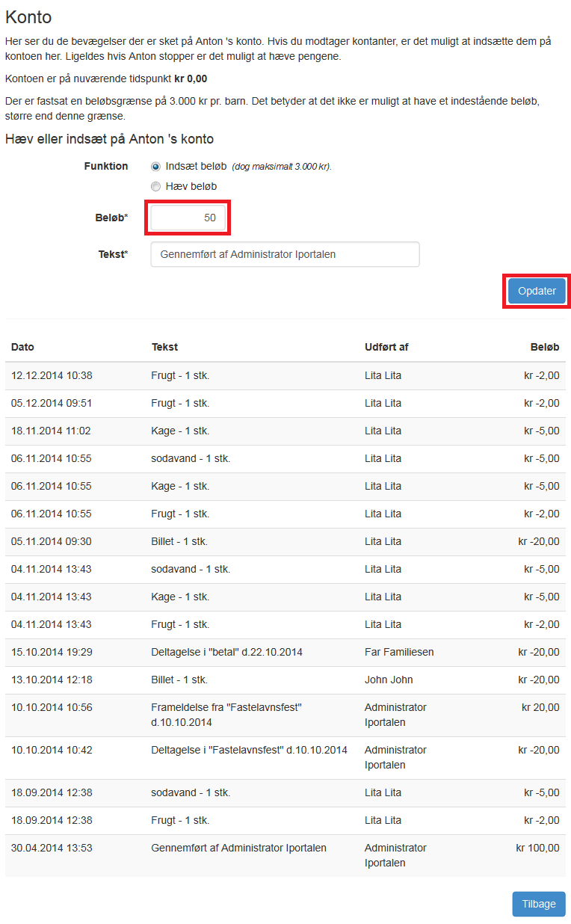This screenshot has width=571, height=924.
Task: Select the 12.12.2014 10:38 Frugt row
Action: click(285, 375)
